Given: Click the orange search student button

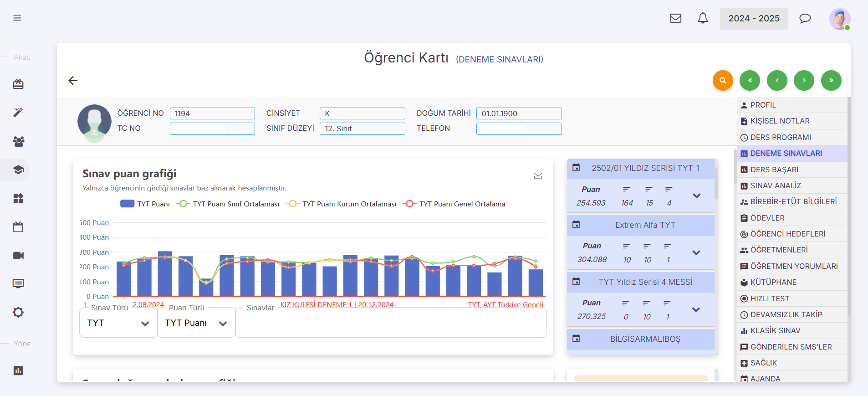Looking at the screenshot, I should [722, 81].
